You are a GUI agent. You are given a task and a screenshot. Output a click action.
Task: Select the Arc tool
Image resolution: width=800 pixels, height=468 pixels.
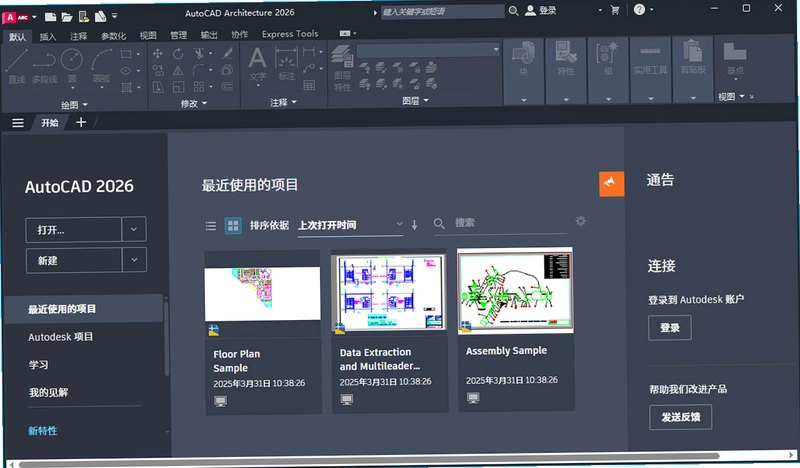102,66
